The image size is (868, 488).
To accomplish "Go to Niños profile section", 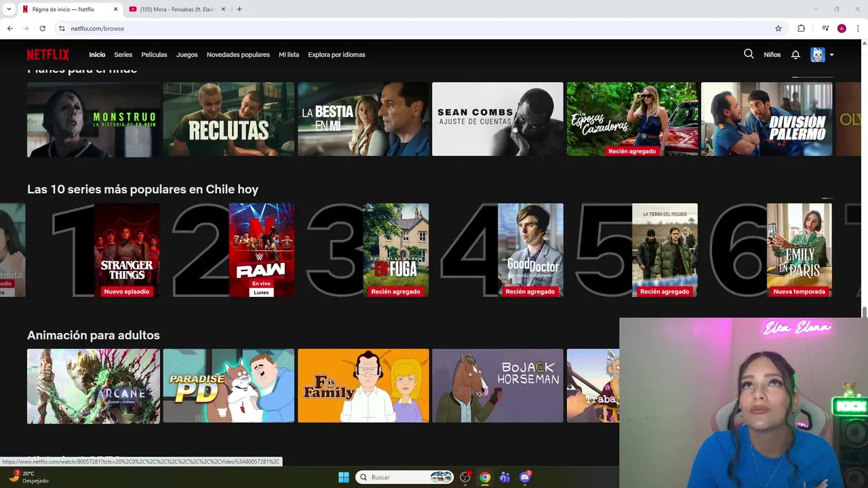I will 772,54.
